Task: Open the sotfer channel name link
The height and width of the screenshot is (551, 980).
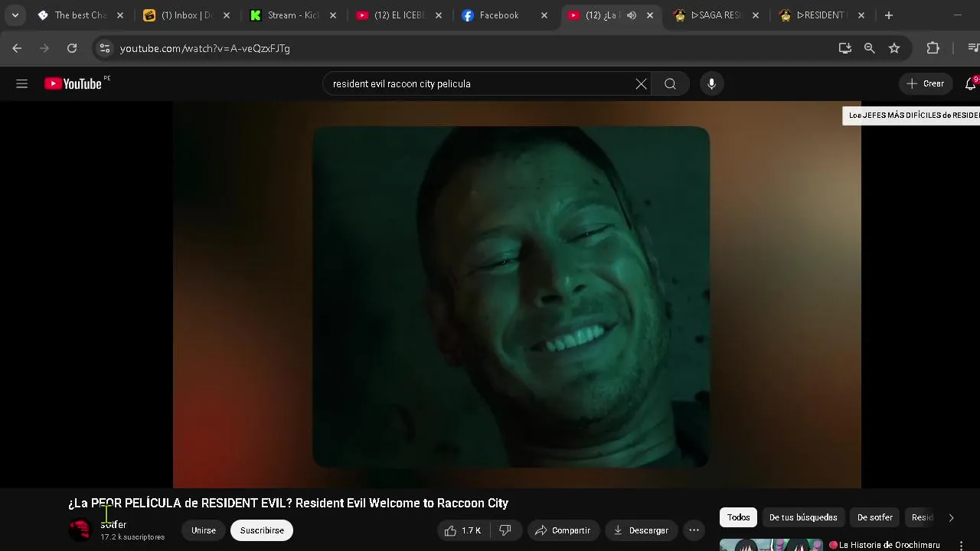Action: [113, 524]
